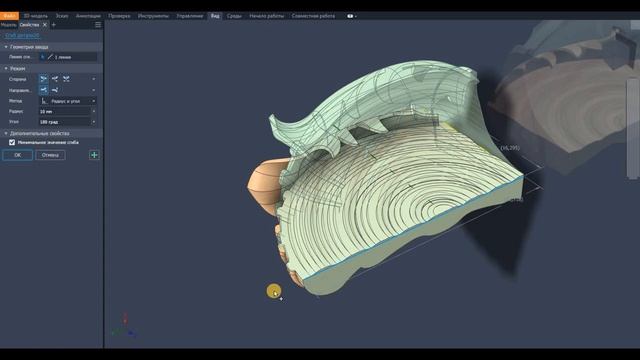640x360 pixels.
Task: Open the panel hamburger menu
Action: coord(98,25)
